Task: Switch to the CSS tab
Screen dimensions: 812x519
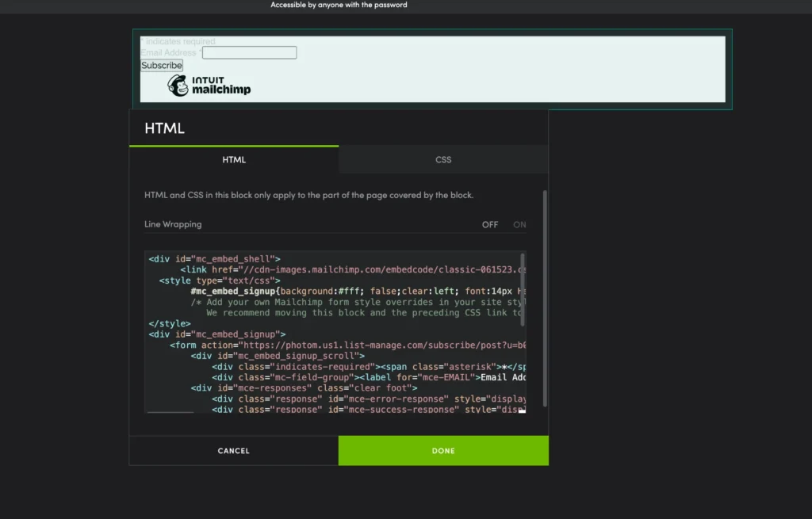Action: (x=442, y=159)
